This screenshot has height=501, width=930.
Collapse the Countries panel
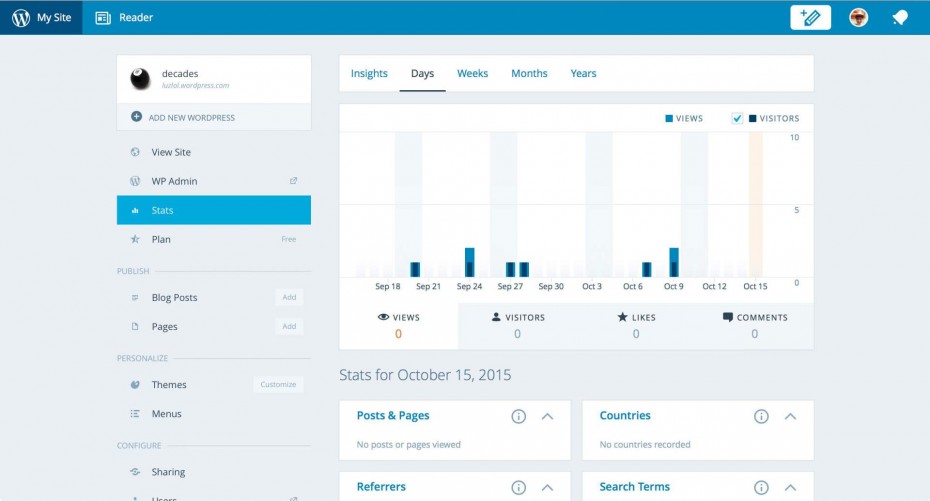[790, 416]
